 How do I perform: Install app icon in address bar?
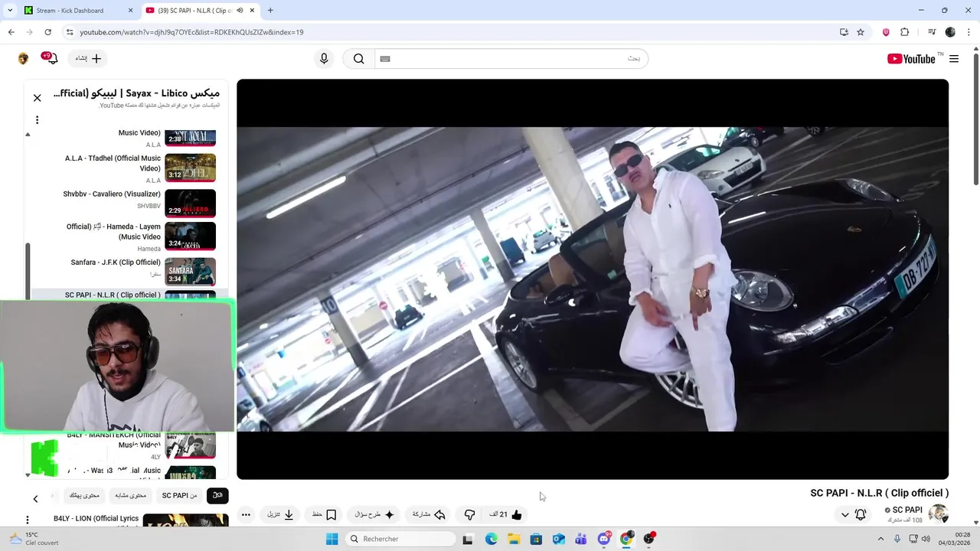844,32
